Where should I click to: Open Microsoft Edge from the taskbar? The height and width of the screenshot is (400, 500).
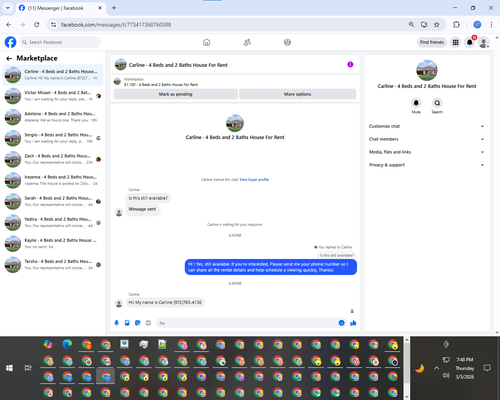tap(67, 344)
